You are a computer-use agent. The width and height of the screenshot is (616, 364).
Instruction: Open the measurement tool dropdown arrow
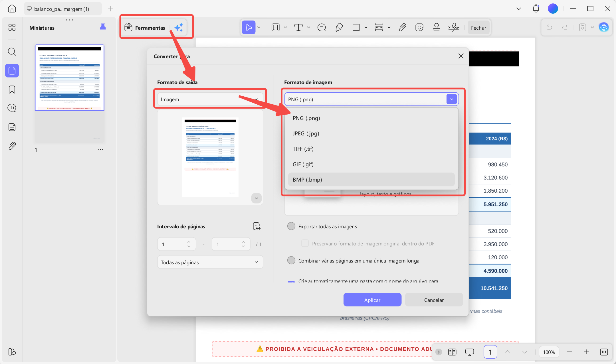(389, 28)
